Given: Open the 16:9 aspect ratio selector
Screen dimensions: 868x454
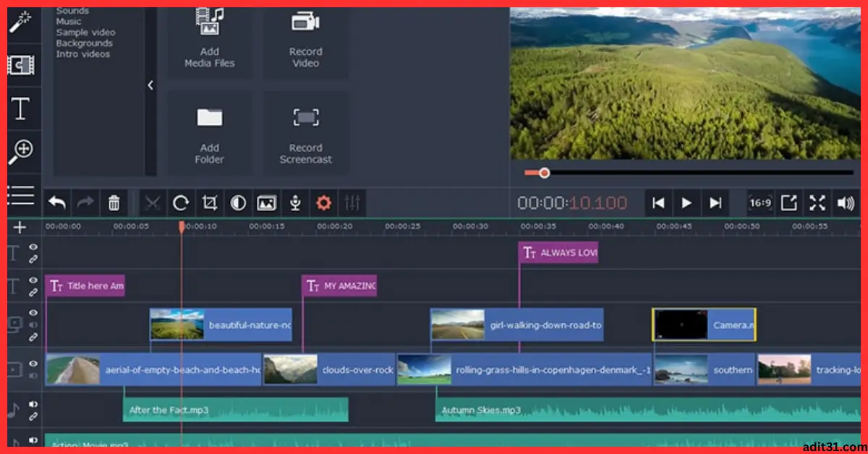Looking at the screenshot, I should (760, 203).
